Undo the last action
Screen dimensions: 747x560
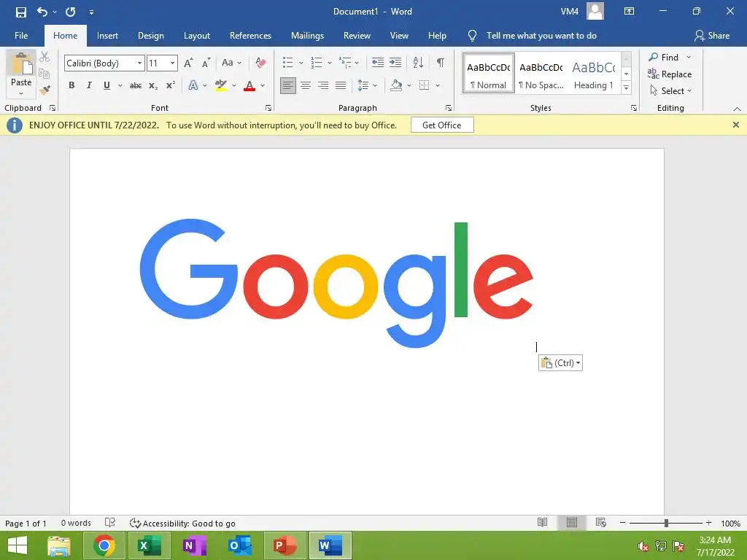pyautogui.click(x=42, y=12)
